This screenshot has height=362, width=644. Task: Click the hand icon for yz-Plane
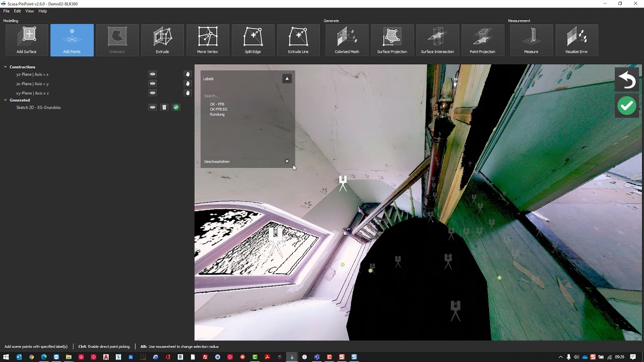tap(188, 74)
